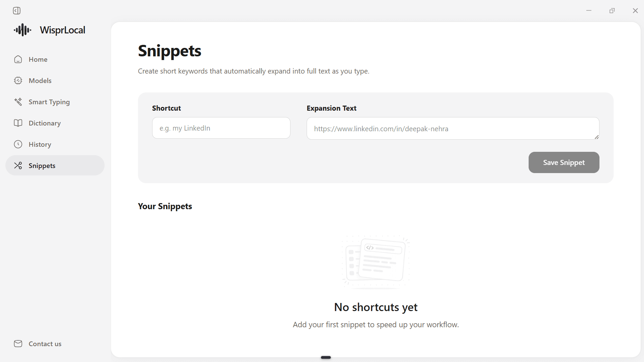Restore down the WisprLocal window
Screen dimensions: 644x362
[x=612, y=11]
